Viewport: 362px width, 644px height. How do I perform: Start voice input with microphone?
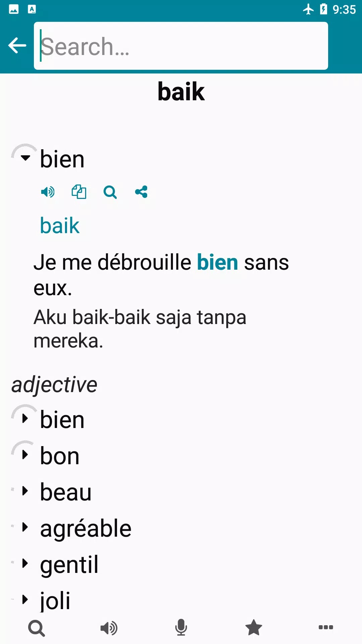point(181,628)
